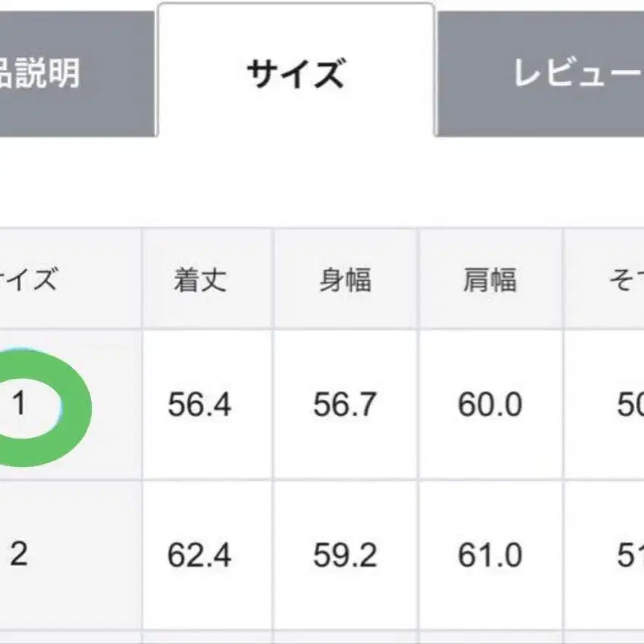This screenshot has height=644, width=644.
Task: Select the サイズ tab
Action: (x=295, y=74)
